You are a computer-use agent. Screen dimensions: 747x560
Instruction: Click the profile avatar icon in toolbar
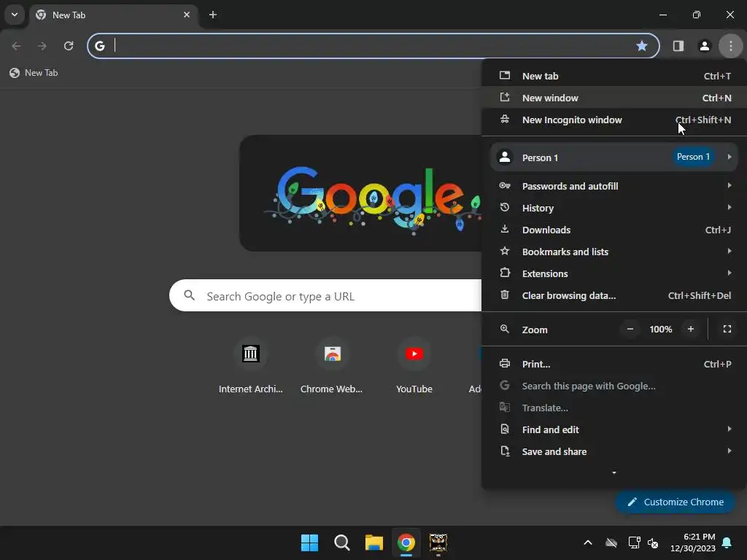(x=704, y=46)
